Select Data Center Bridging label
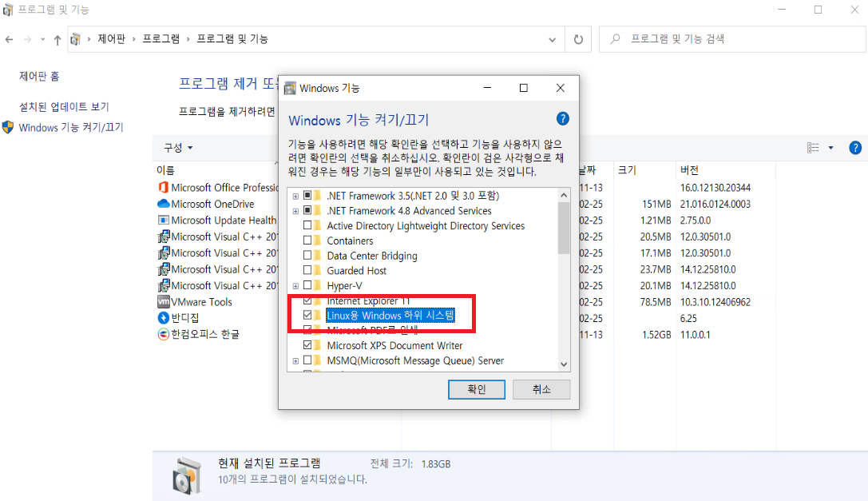Image resolution: width=868 pixels, height=501 pixels. (x=372, y=256)
